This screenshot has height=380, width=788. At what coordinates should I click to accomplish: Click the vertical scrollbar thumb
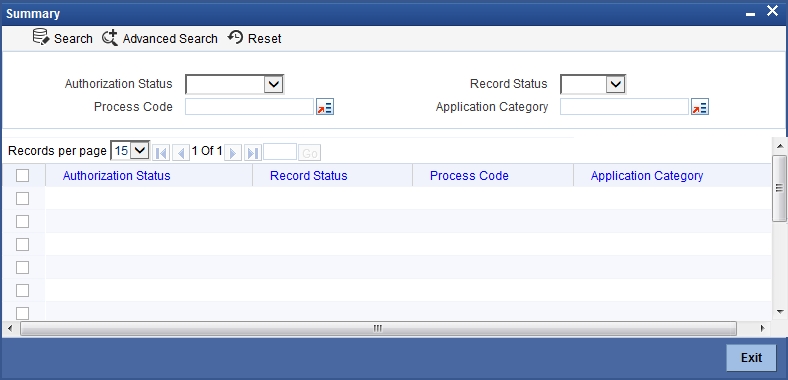click(x=780, y=188)
